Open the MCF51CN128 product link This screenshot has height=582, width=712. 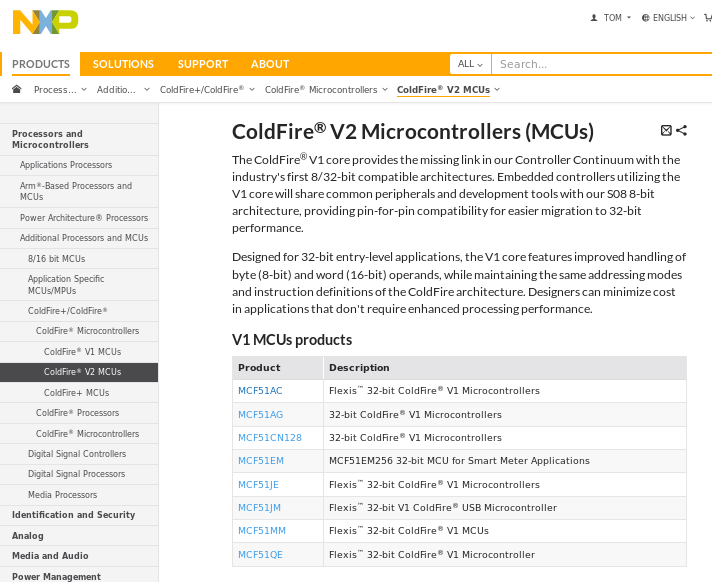pyautogui.click(x=270, y=438)
